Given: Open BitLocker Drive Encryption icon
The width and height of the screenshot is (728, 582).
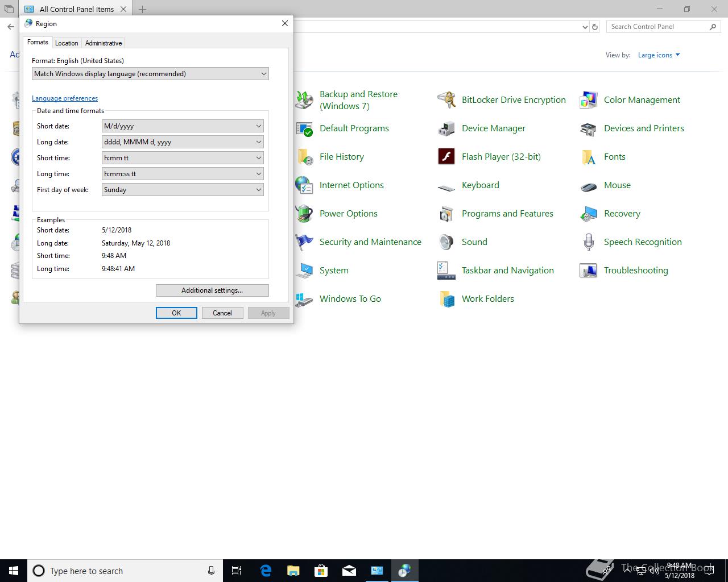Looking at the screenshot, I should click(446, 100).
